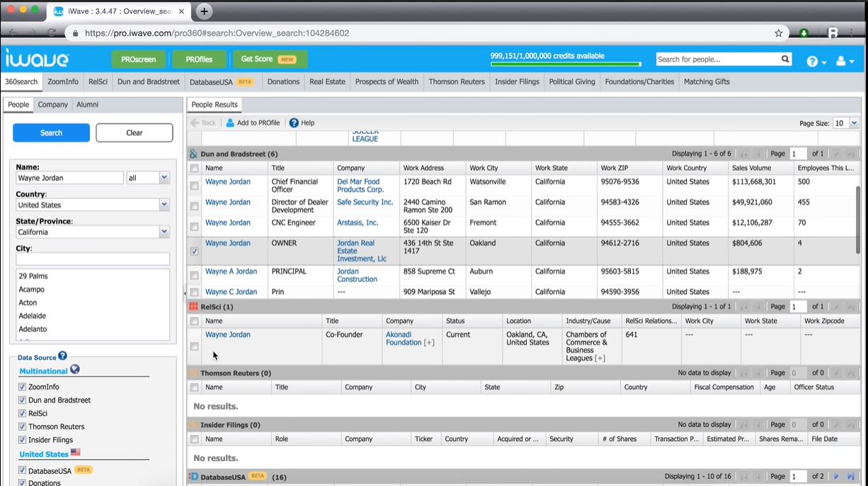Uncheck the ZoomInfo data source checkbox
The width and height of the screenshot is (868, 486).
[x=22, y=387]
